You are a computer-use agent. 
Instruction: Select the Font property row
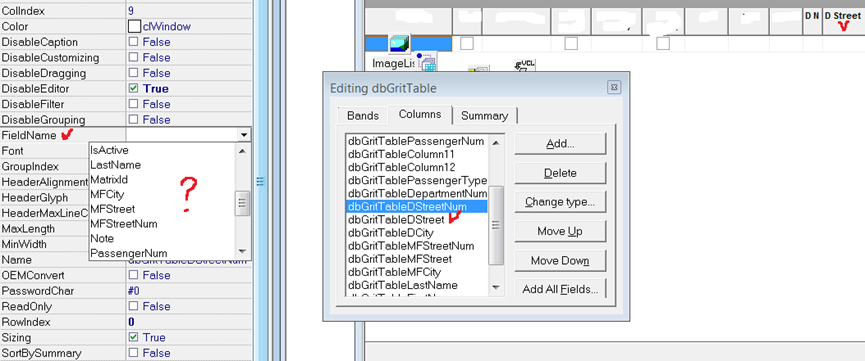tap(44, 151)
